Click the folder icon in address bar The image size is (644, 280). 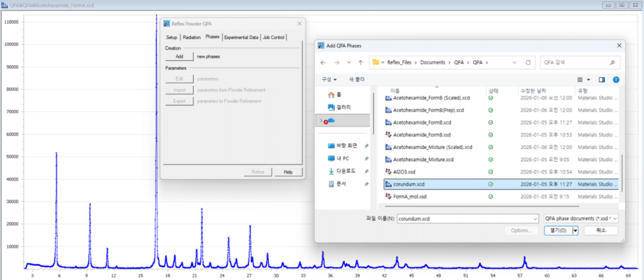coord(375,62)
